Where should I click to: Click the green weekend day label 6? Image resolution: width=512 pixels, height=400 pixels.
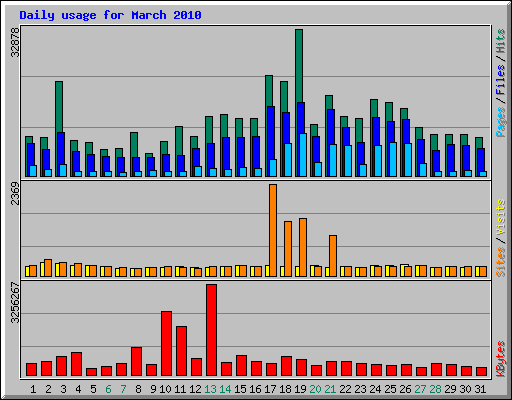click(108, 389)
